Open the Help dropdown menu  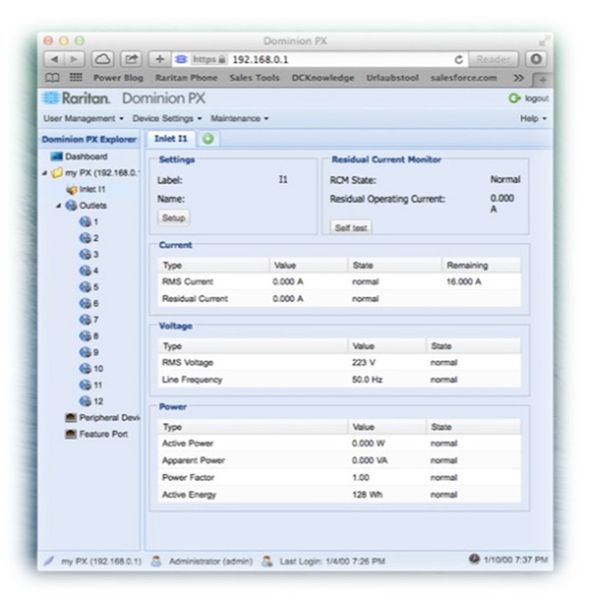(x=533, y=118)
